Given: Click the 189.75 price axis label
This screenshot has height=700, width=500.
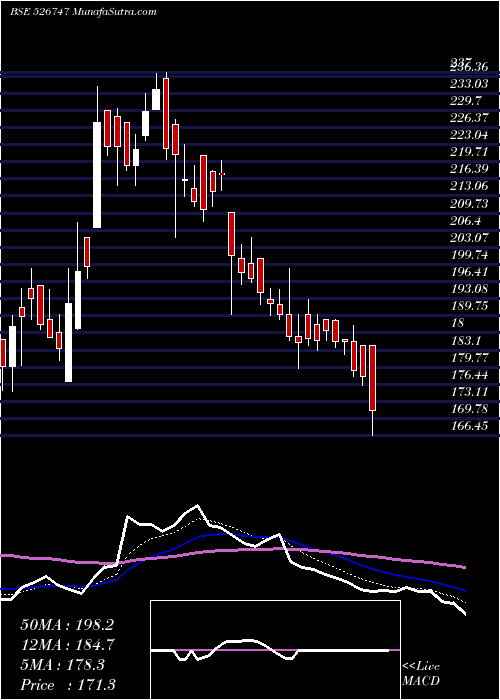Looking at the screenshot, I should (469, 306).
